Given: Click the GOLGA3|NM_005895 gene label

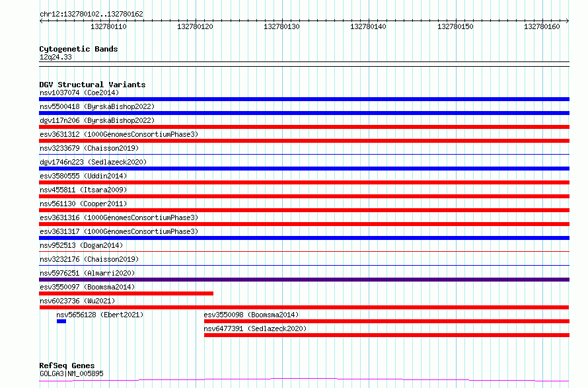Looking at the screenshot, I should click(x=71, y=373).
